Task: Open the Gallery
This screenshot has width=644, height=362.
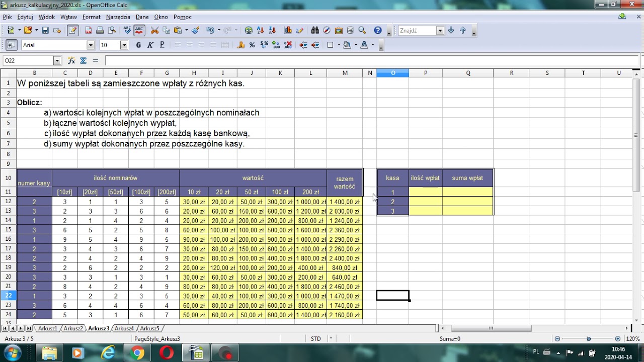Action: click(339, 30)
